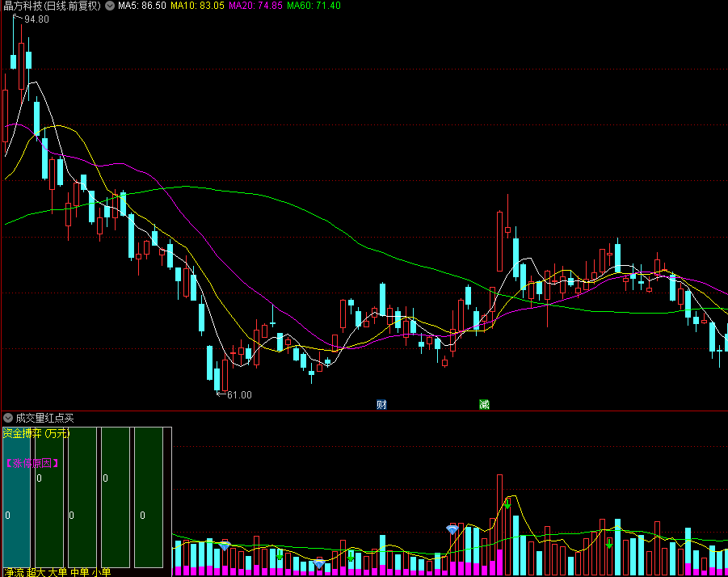Click the leftmost green down arrow in volume panel
The image size is (728, 577).
tap(280, 554)
